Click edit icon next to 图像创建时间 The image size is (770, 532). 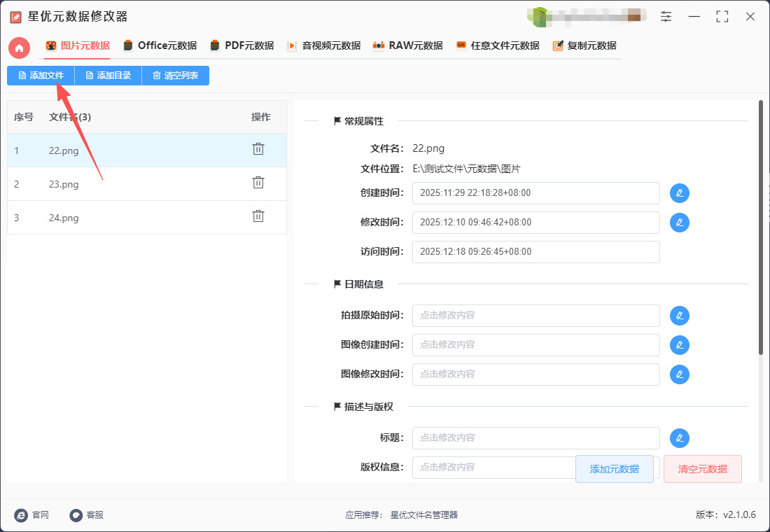click(679, 345)
